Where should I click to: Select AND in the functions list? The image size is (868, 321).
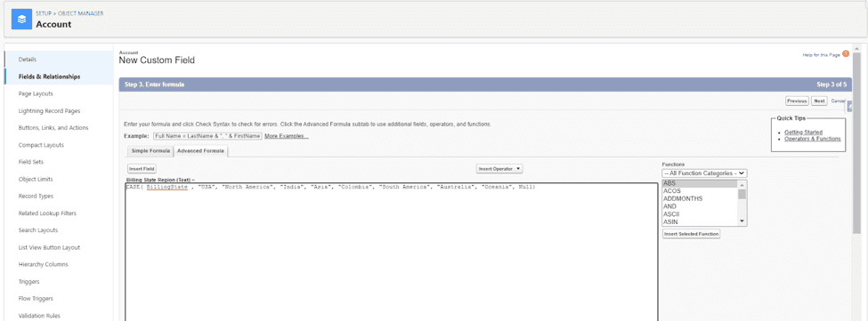701,206
